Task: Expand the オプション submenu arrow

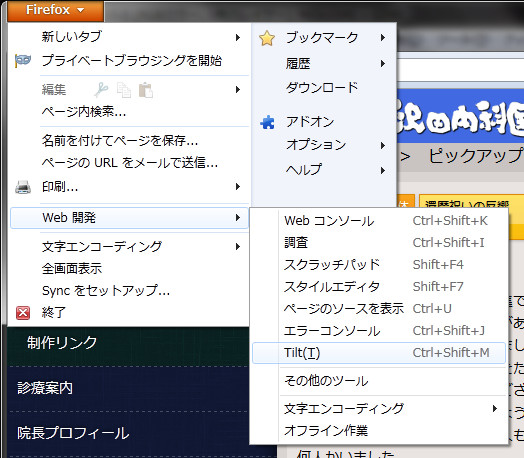Action: [383, 145]
